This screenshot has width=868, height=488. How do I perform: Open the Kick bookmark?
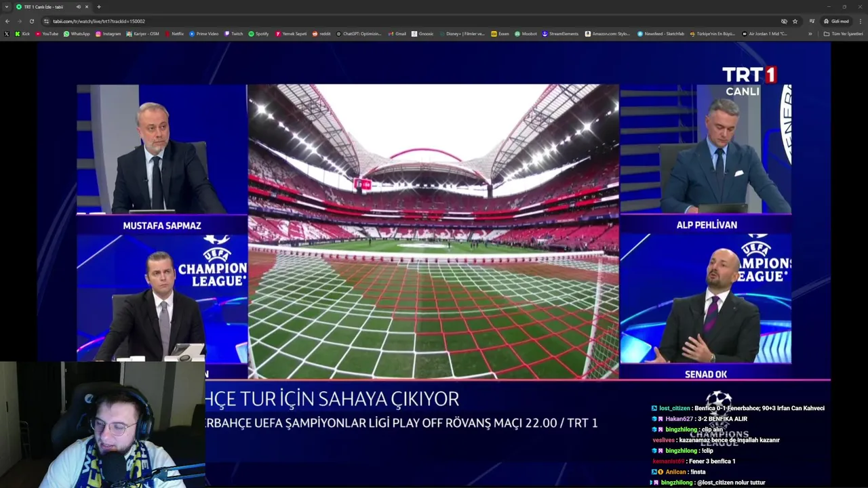[22, 34]
